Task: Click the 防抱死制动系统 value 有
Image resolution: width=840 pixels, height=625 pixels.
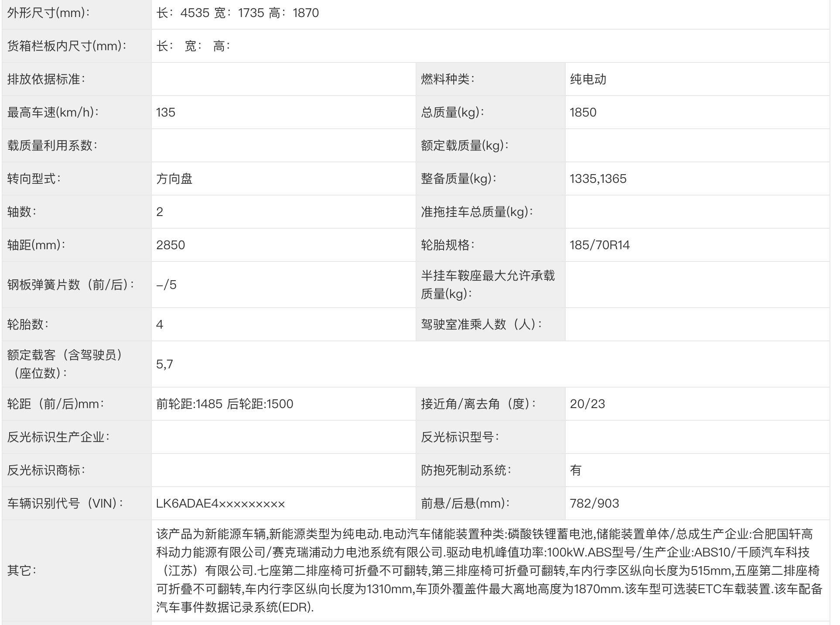Action: pos(576,470)
